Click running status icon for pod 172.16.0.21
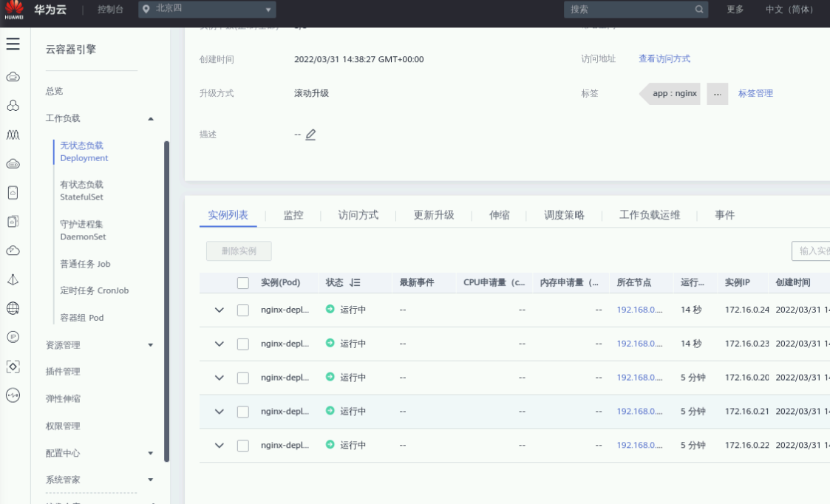Screen dimensions: 830x504 click(x=330, y=411)
